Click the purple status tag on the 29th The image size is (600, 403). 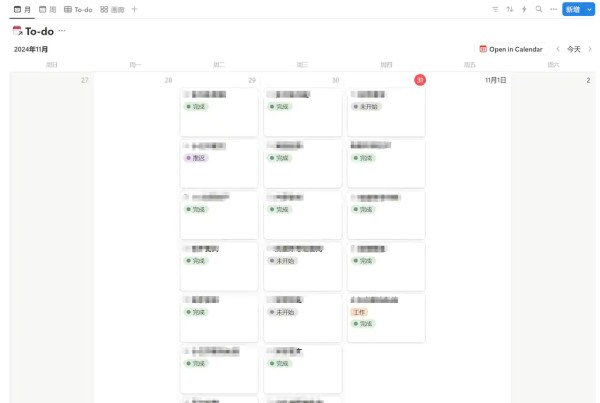click(196, 158)
